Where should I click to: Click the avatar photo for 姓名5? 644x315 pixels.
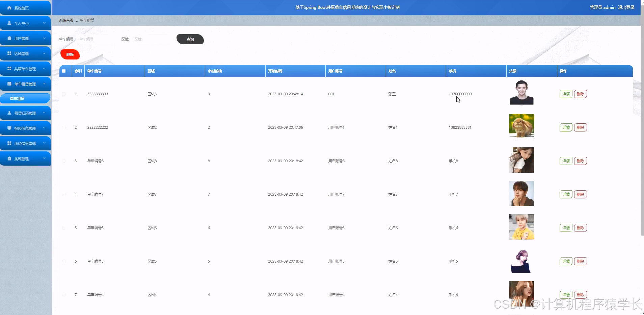coord(521,260)
